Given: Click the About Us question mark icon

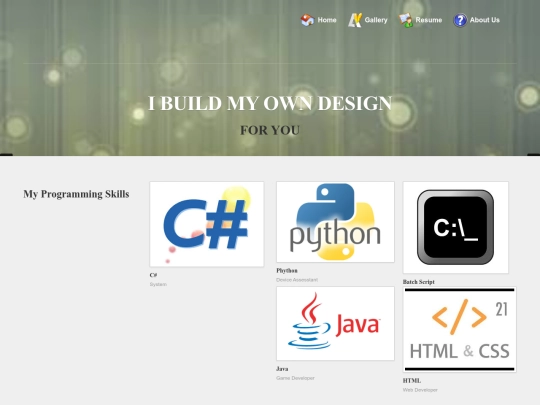Looking at the screenshot, I should tap(460, 20).
